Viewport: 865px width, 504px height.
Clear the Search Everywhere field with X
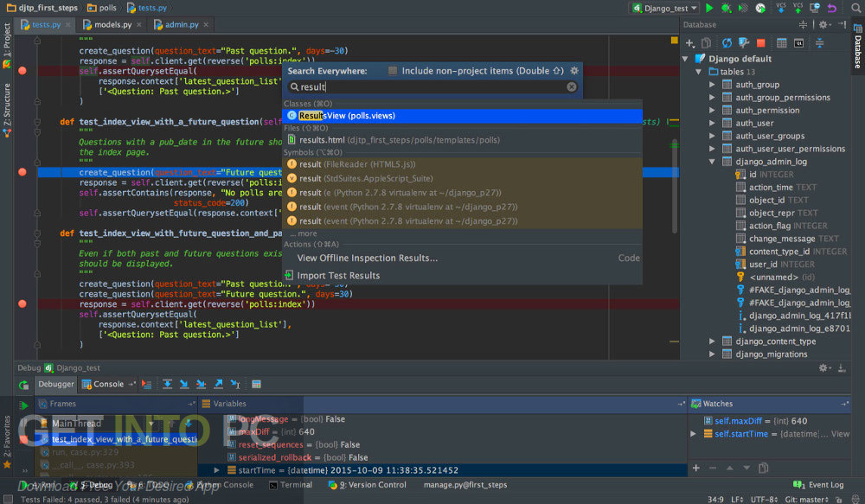[x=572, y=86]
